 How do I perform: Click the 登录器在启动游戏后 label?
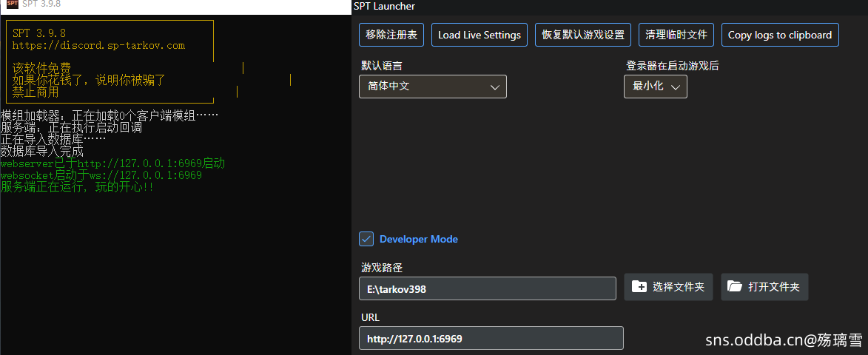coord(672,66)
